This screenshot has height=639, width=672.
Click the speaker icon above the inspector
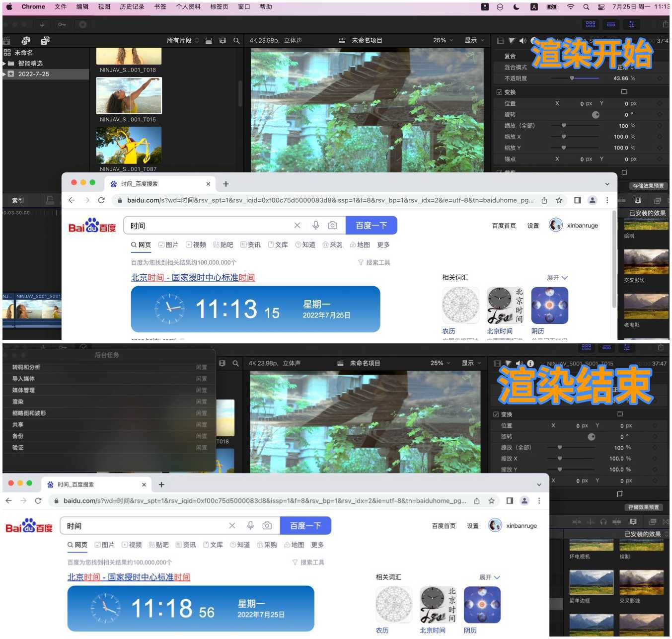tap(523, 40)
